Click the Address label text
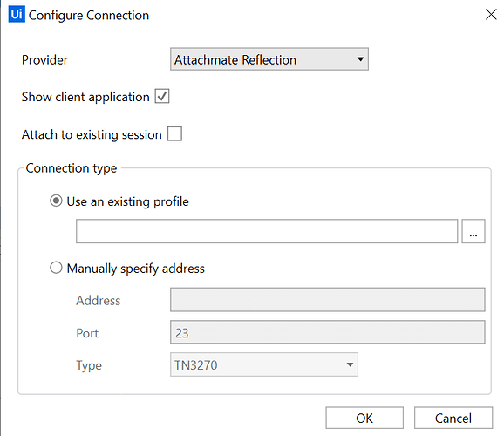 pos(99,300)
